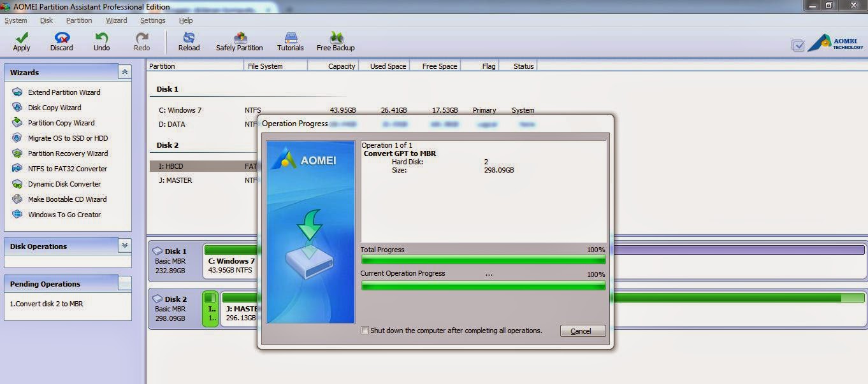Click the 26.41GB used space value
Image resolution: width=868 pixels, height=384 pixels.
(x=394, y=110)
